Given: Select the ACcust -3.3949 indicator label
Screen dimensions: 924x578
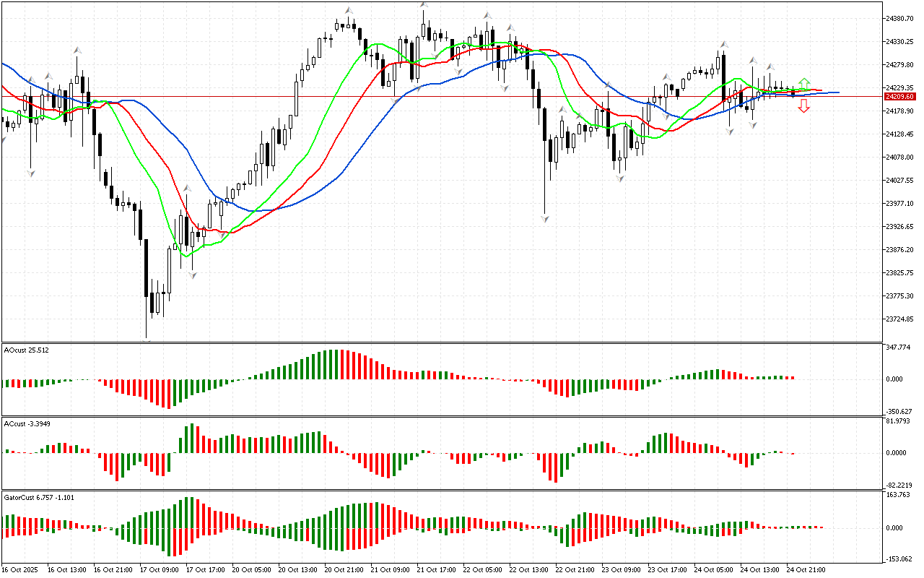Looking at the screenshot, I should click(x=27, y=423).
